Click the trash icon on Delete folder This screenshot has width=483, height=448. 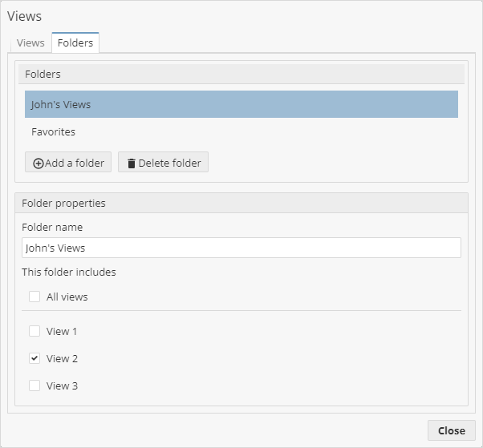tap(132, 163)
